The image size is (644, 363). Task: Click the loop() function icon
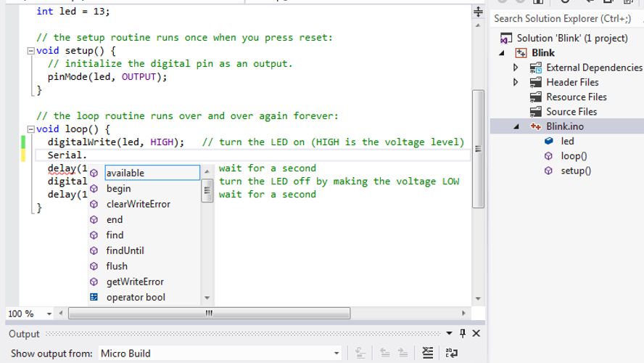click(548, 156)
